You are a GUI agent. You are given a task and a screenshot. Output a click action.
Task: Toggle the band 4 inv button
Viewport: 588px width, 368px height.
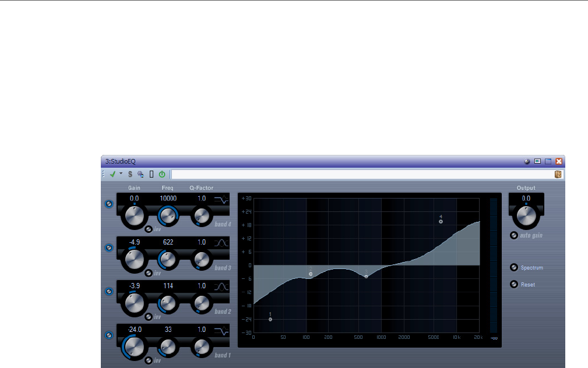click(149, 229)
